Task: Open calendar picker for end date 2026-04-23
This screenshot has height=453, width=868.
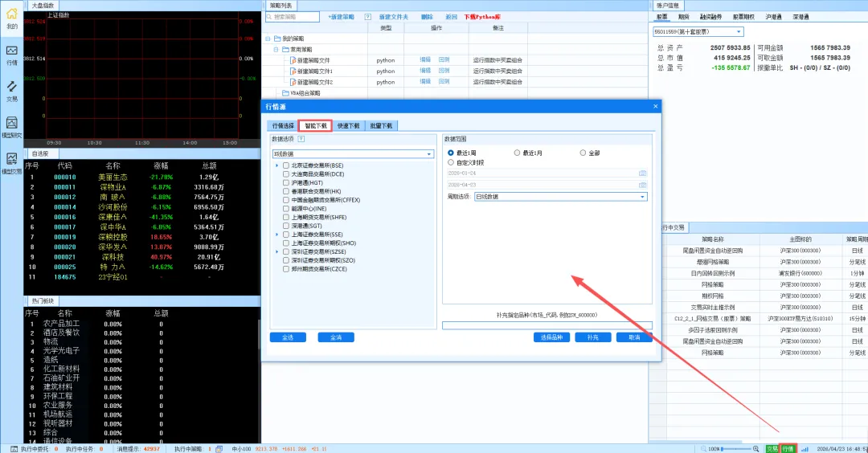Action: pyautogui.click(x=642, y=185)
